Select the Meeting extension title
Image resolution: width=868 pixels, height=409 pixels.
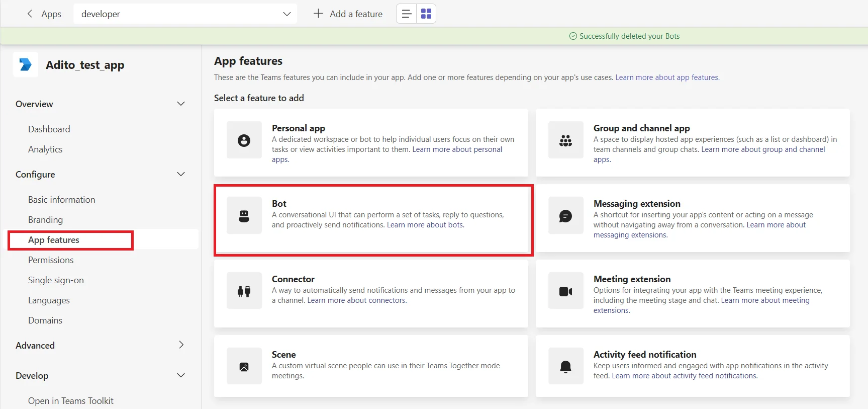(632, 279)
